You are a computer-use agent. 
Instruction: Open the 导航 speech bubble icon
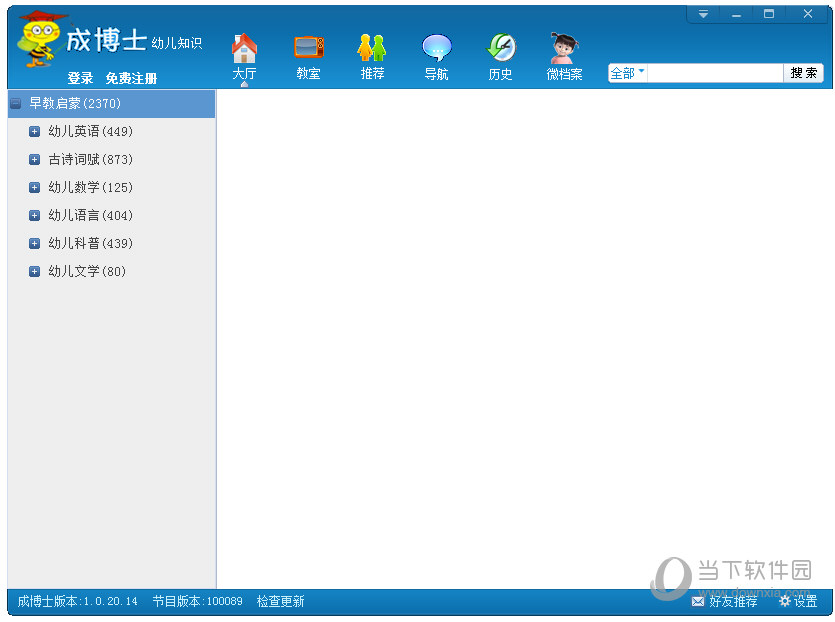[437, 48]
